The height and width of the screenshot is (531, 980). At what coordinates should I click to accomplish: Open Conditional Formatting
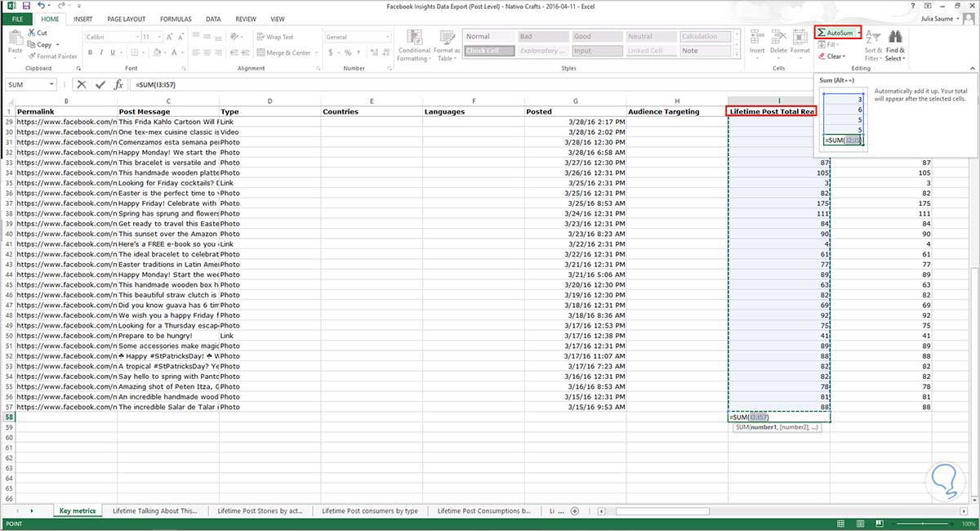tap(414, 45)
